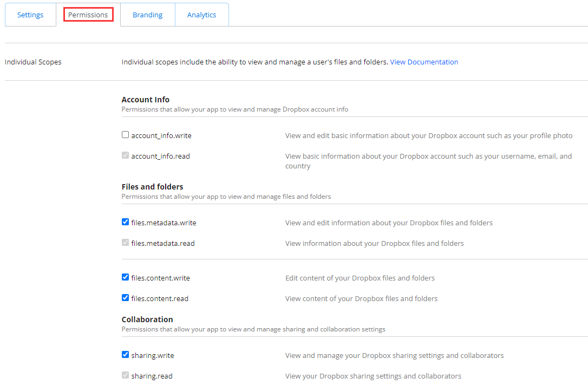The image size is (588, 391).
Task: Uncheck the sharing.write permission
Action: point(125,355)
